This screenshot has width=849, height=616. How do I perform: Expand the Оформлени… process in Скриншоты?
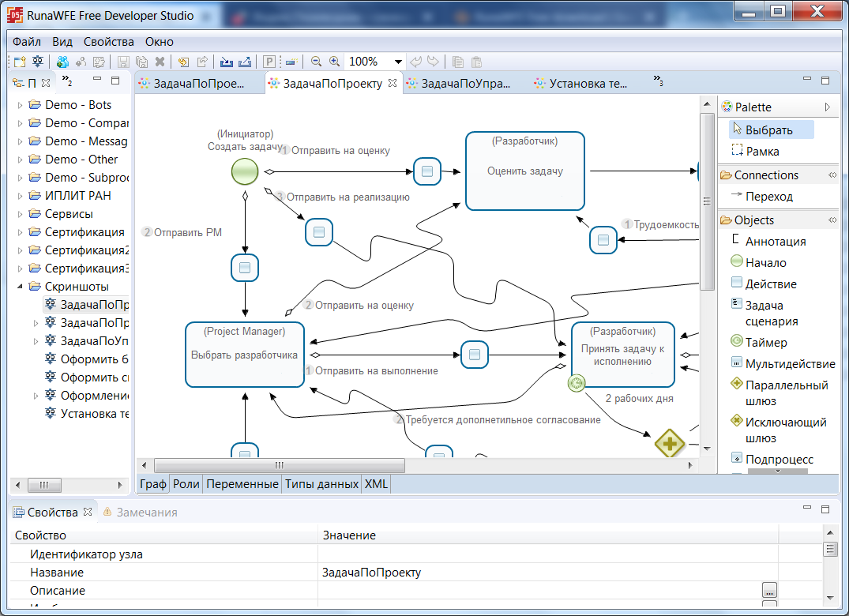[36, 396]
